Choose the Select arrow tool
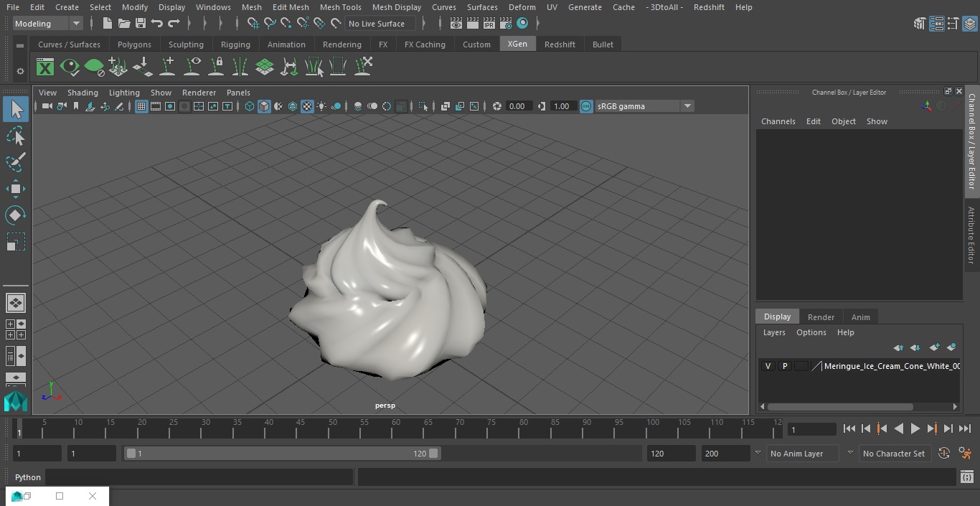 pos(15,109)
